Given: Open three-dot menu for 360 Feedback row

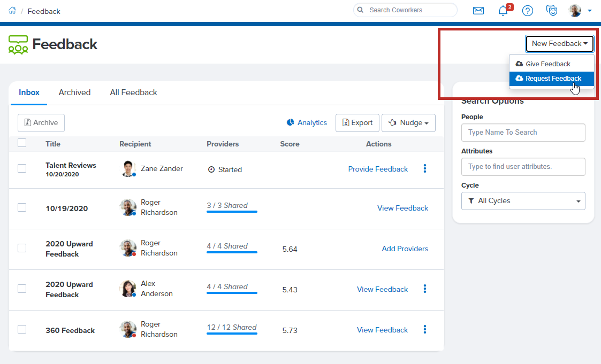Looking at the screenshot, I should click(425, 330).
